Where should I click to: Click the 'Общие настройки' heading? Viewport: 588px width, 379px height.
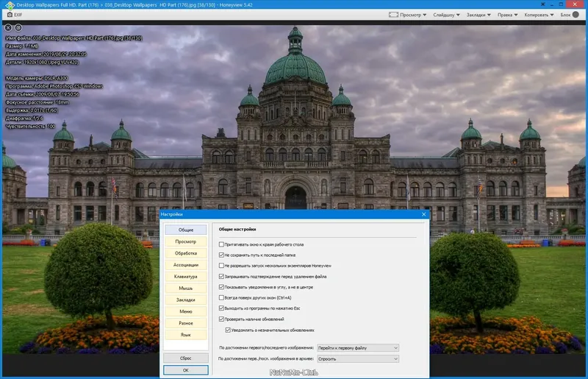click(237, 229)
